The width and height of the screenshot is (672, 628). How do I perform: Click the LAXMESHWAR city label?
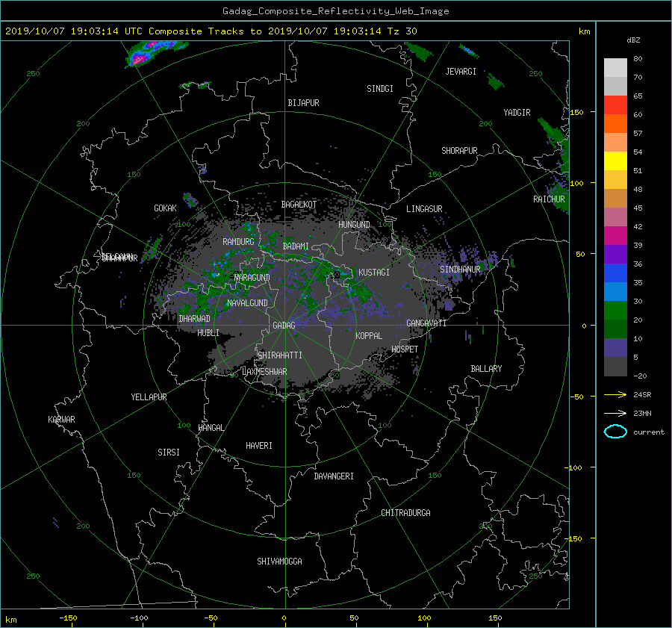tap(264, 372)
